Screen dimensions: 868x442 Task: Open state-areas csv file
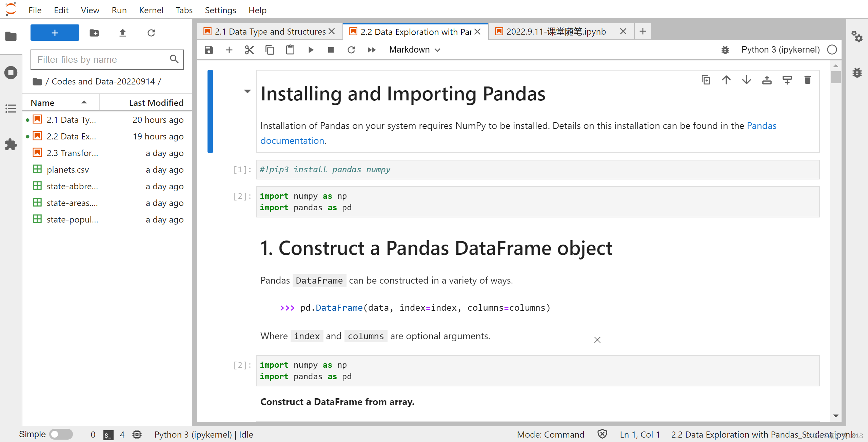(107, 203)
